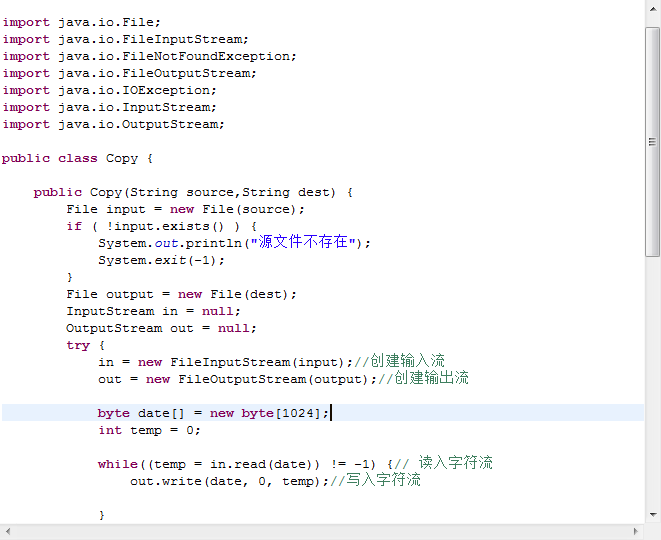Click 'new FileInputStream(input)' statement
Image resolution: width=661 pixels, height=540 pixels.
(226, 362)
